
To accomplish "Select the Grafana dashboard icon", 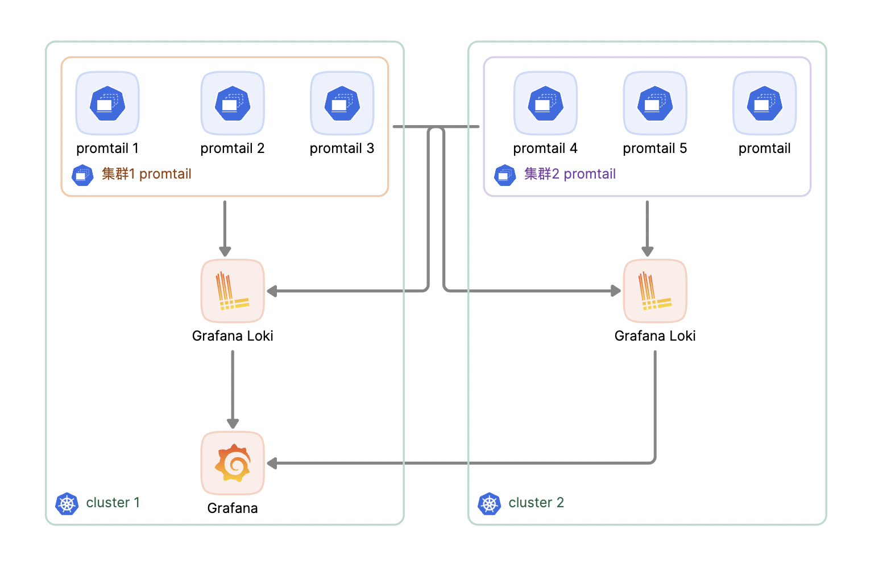I will pyautogui.click(x=233, y=463).
